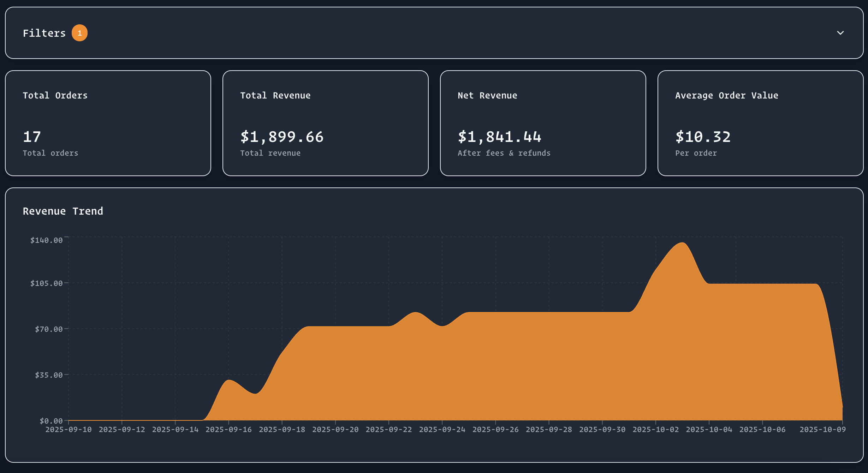Screen dimensions: 868x473
Task: Click the $140.00 y-axis label
Action: [47, 240]
